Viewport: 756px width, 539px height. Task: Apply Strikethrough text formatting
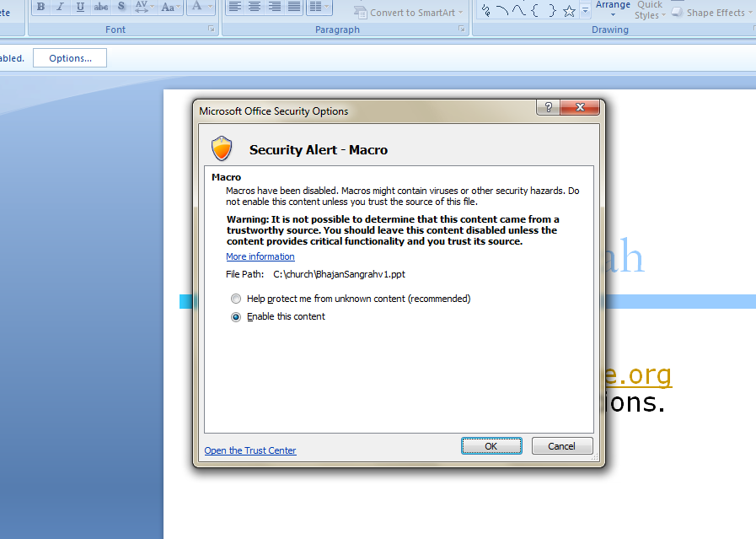point(101,7)
